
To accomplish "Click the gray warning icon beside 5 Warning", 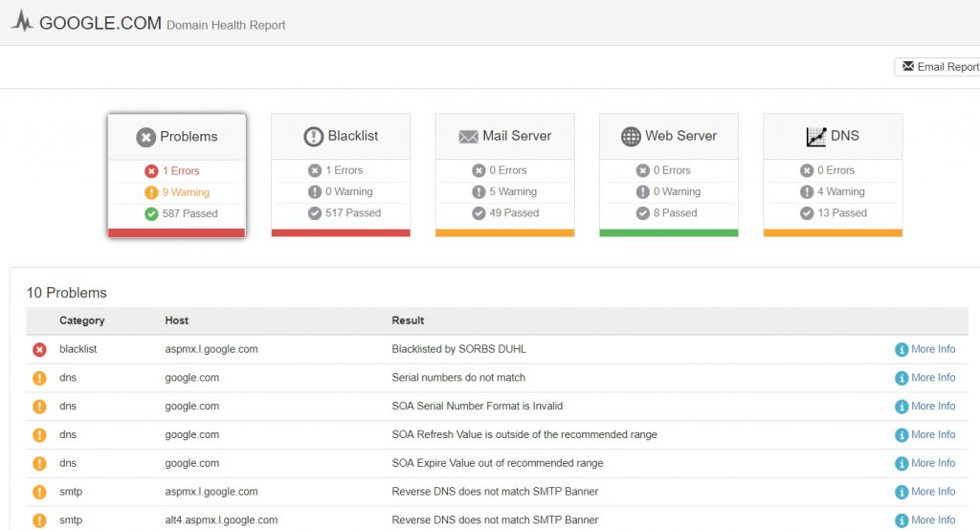I will (x=479, y=192).
